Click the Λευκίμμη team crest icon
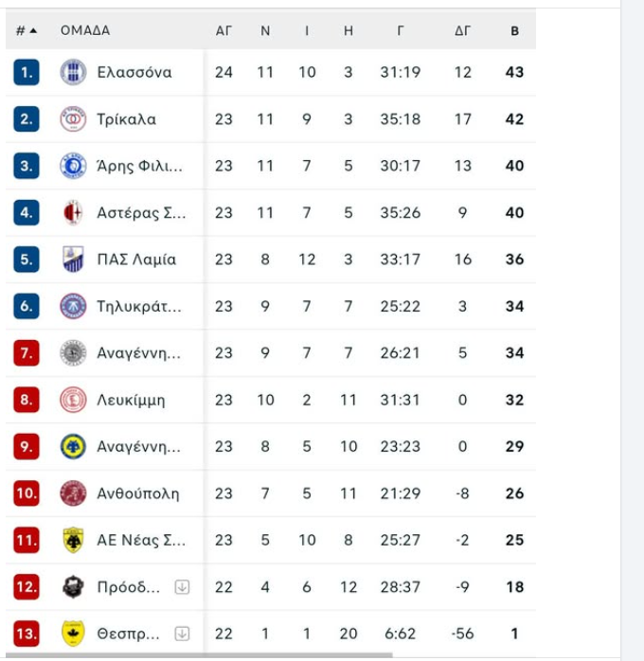The width and height of the screenshot is (644, 661). [x=73, y=400]
